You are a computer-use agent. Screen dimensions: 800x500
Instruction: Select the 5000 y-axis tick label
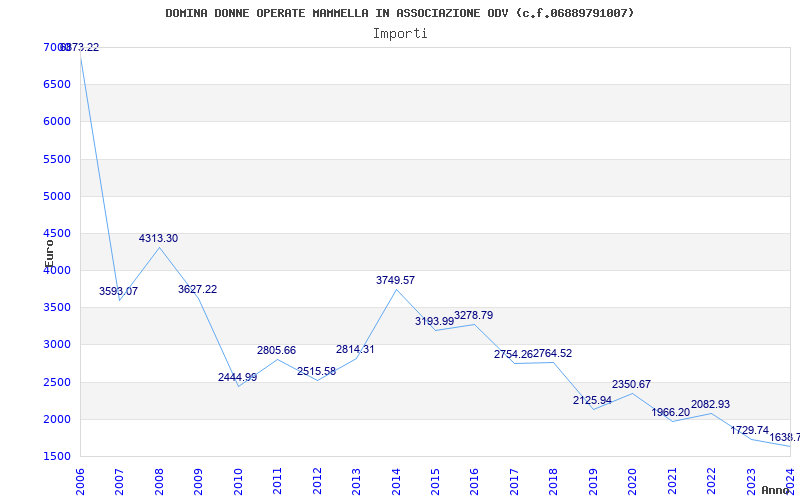pyautogui.click(x=57, y=196)
